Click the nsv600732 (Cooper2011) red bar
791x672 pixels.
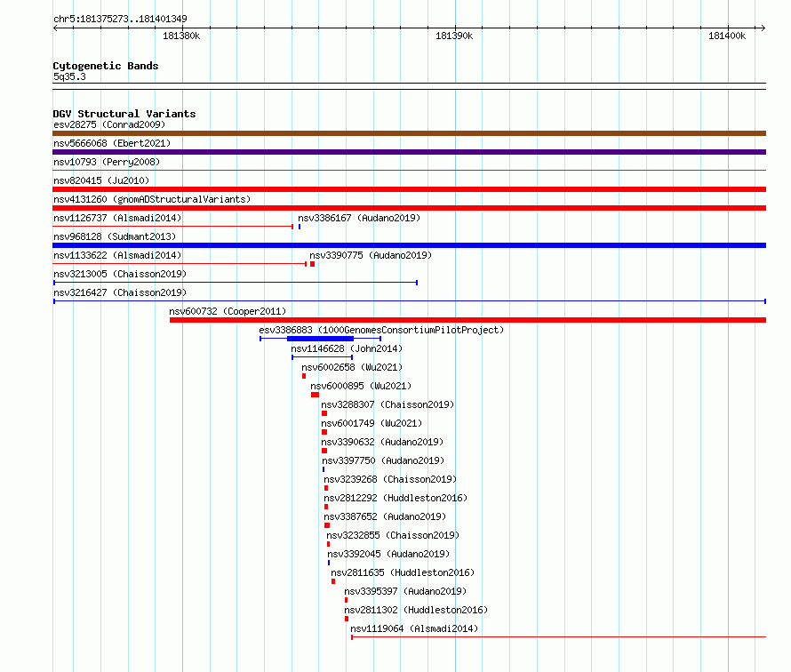[467, 320]
